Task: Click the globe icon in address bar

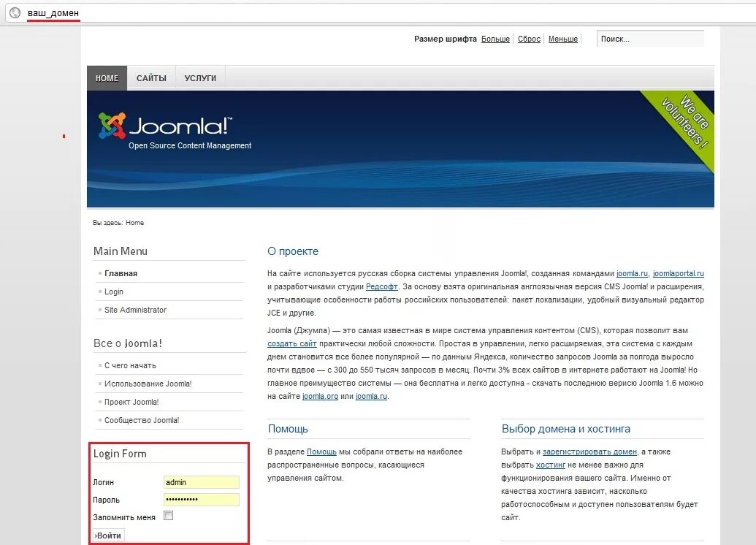Action: (15, 13)
